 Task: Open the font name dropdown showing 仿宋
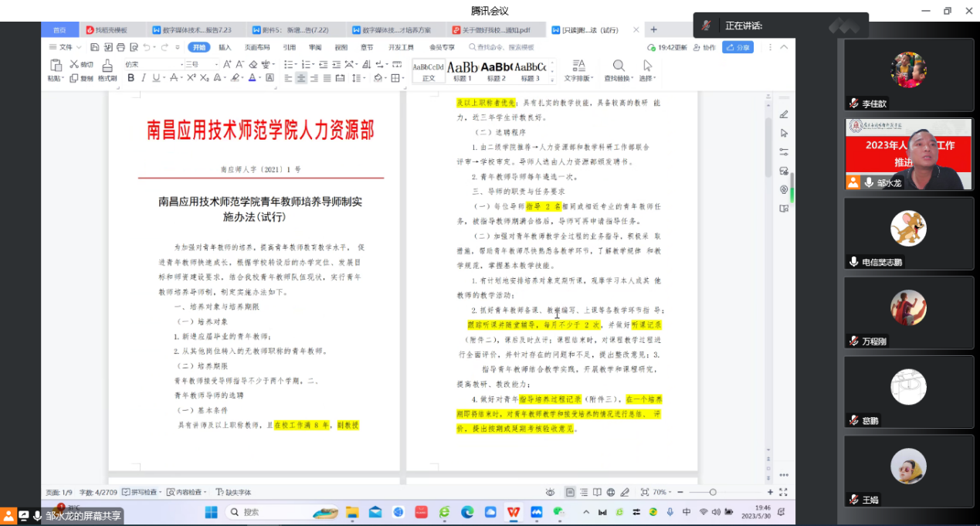[153, 64]
